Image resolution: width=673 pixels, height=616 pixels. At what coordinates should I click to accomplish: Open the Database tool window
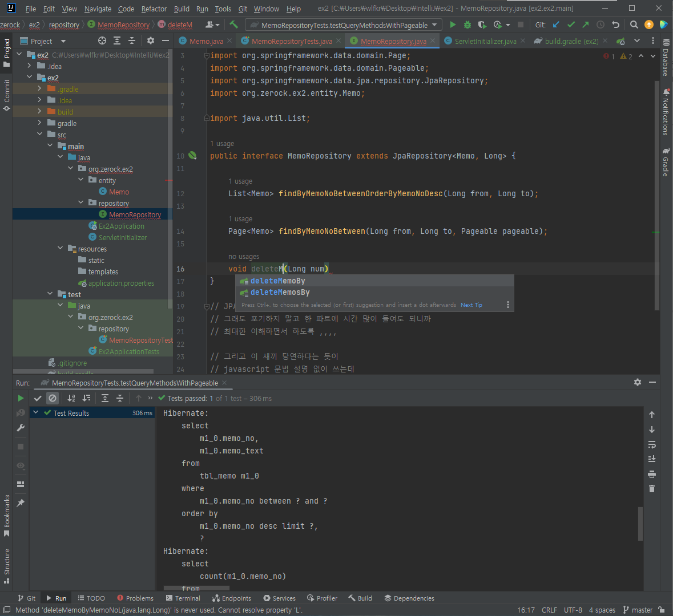click(666, 58)
